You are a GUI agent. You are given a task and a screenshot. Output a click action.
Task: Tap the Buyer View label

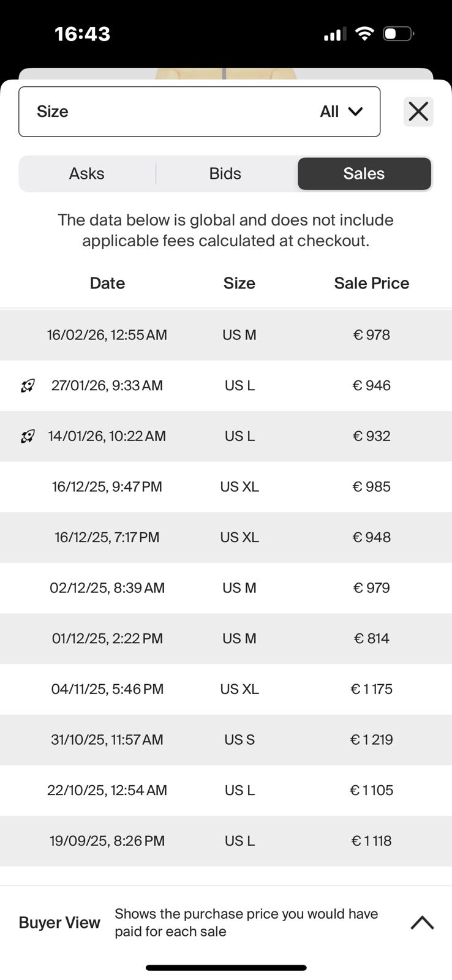59,922
